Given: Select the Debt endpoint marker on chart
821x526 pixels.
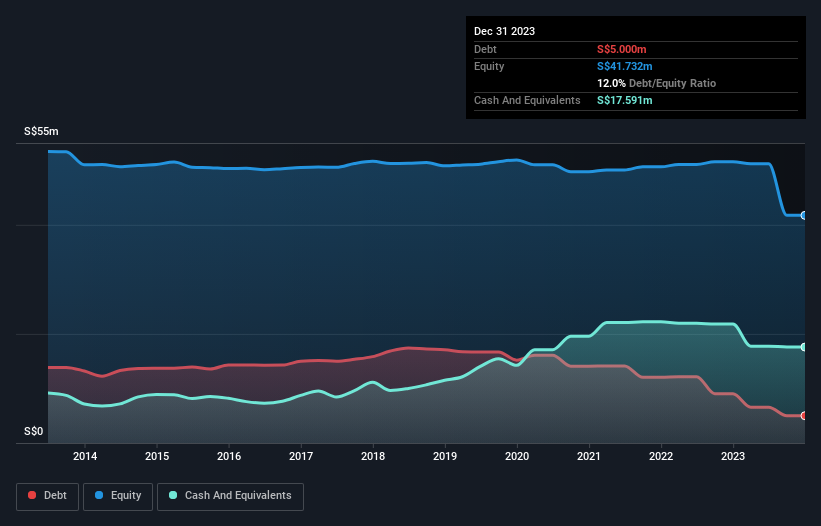Looking at the screenshot, I should point(804,416).
